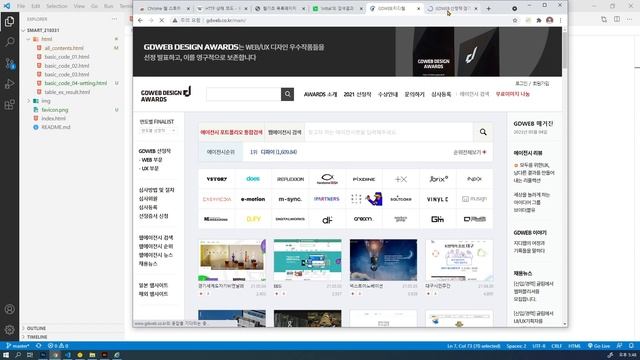
Task: Switch to the first Chrome tab
Action: 164,9
